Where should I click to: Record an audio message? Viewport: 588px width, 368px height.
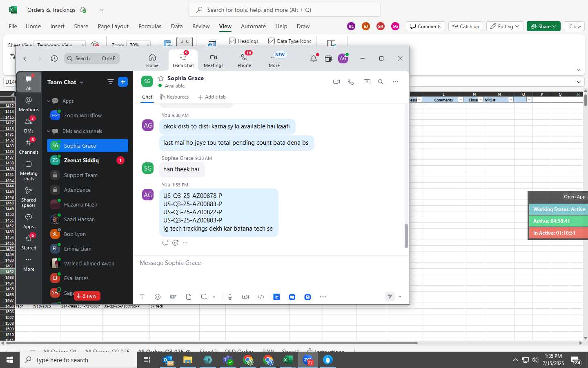[230, 297]
